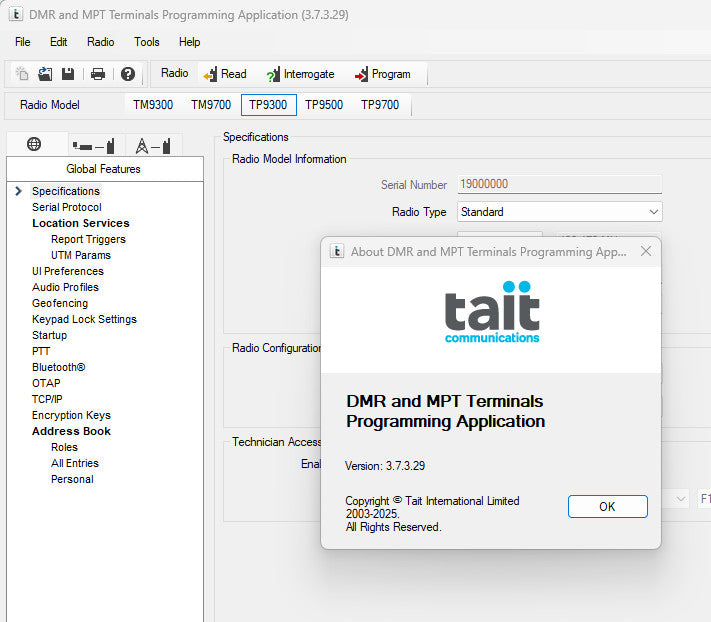Open the Help menu
Image resolution: width=711 pixels, height=622 pixels.
click(x=190, y=42)
